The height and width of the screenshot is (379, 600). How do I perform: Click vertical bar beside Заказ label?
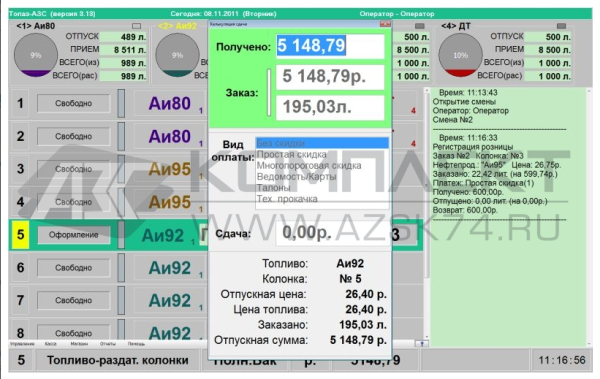click(x=269, y=92)
